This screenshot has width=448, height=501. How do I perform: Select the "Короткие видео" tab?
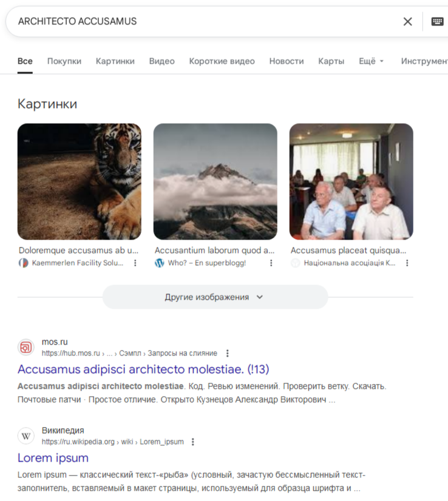coord(222,61)
